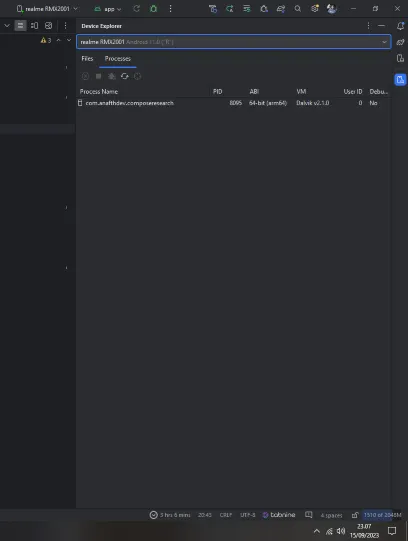408x541 pixels.
Task: Click the 64-bit (arm64) ABI cell
Action: pyautogui.click(x=268, y=103)
